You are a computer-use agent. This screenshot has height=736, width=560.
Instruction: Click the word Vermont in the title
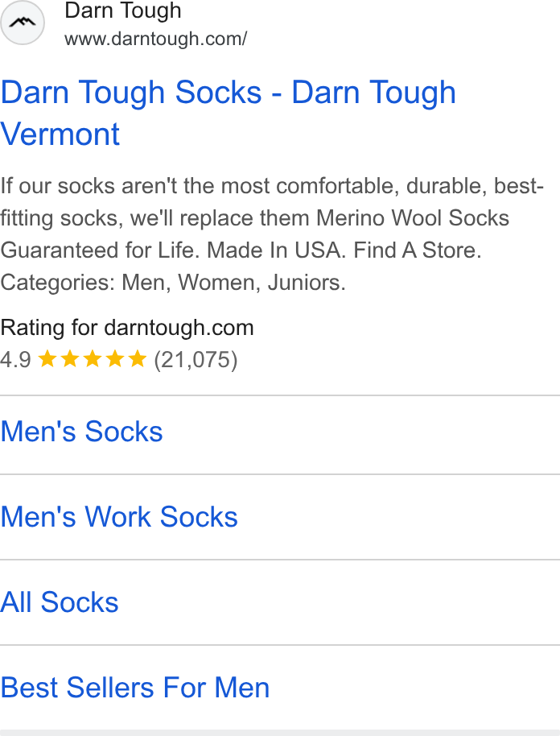[60, 134]
